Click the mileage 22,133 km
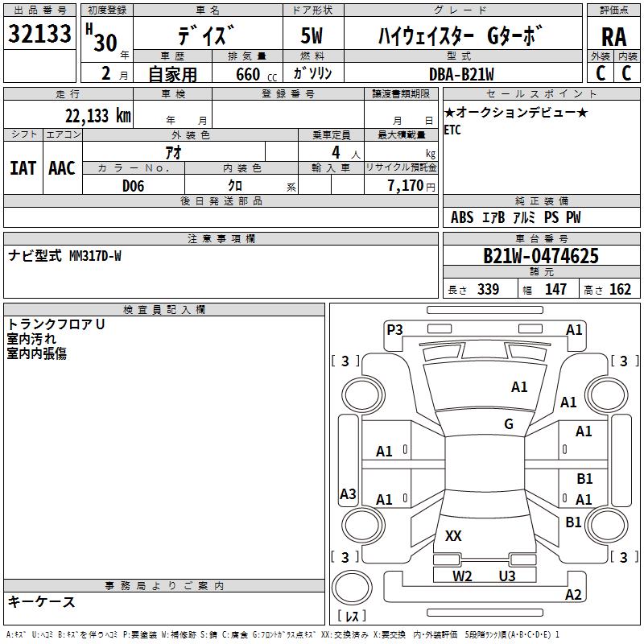644x644 pixels. [x=97, y=115]
